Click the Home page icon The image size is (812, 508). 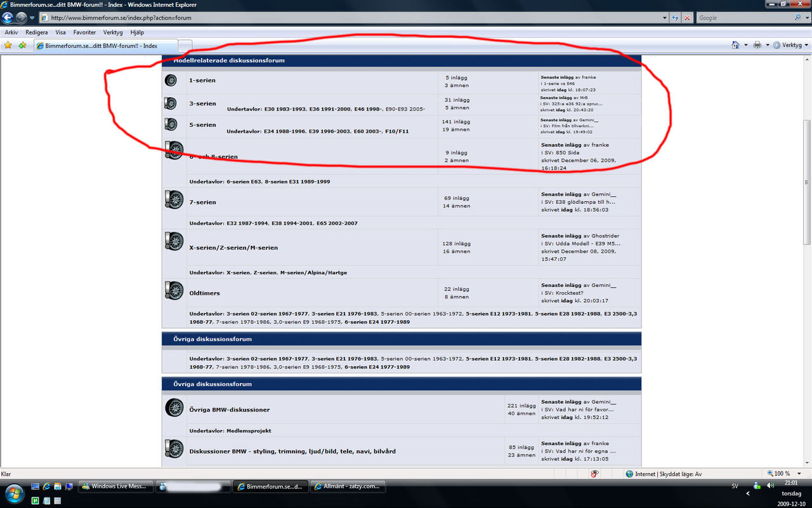[735, 45]
